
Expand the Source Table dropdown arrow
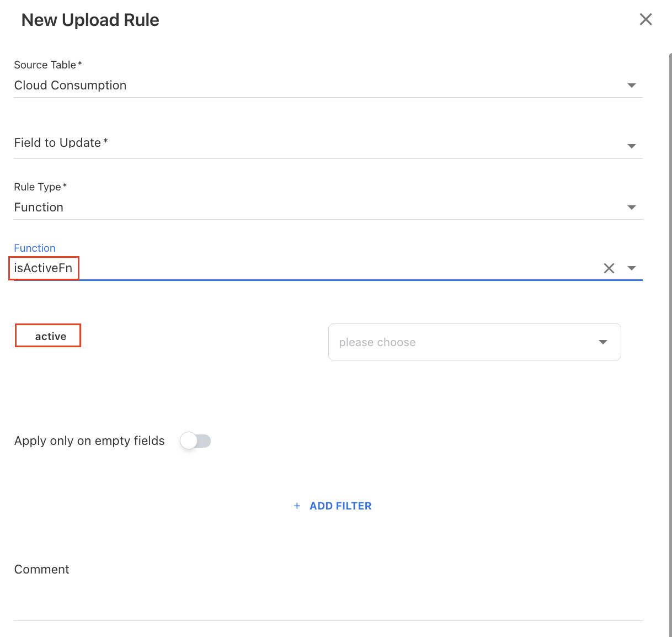coord(632,86)
